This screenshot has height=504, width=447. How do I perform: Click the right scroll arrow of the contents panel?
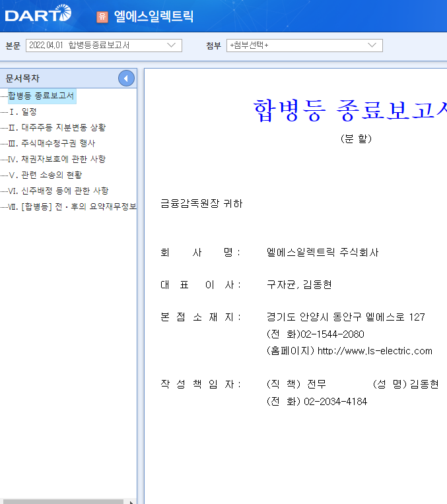point(131,502)
